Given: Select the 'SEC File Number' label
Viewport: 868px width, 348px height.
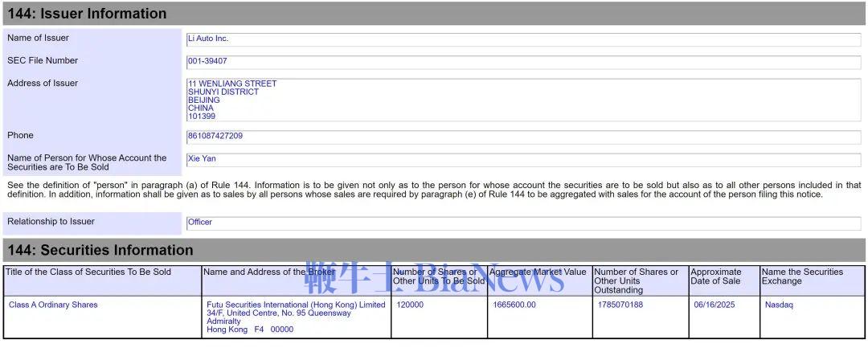Looking at the screenshot, I should point(43,61).
